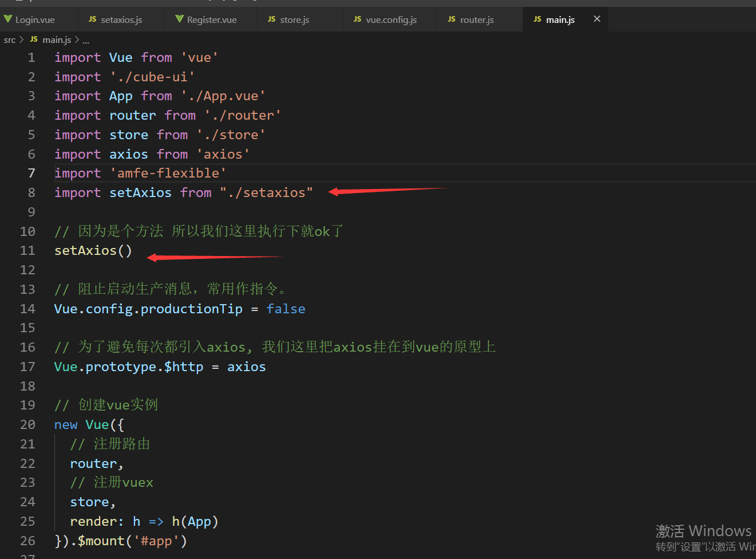
Task: Click the 'axios' string on line 6
Action: click(x=223, y=155)
